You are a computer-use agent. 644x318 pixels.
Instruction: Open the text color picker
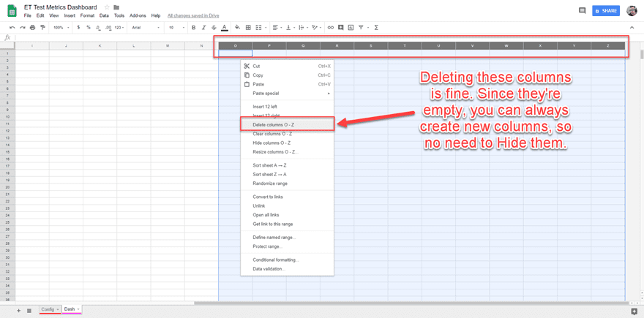tap(225, 28)
